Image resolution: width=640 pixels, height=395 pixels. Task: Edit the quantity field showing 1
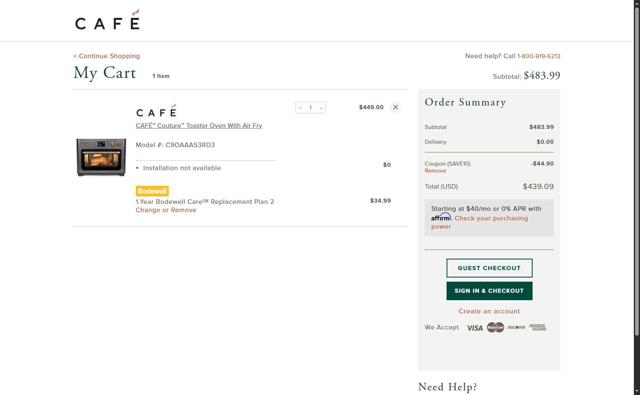[311, 107]
